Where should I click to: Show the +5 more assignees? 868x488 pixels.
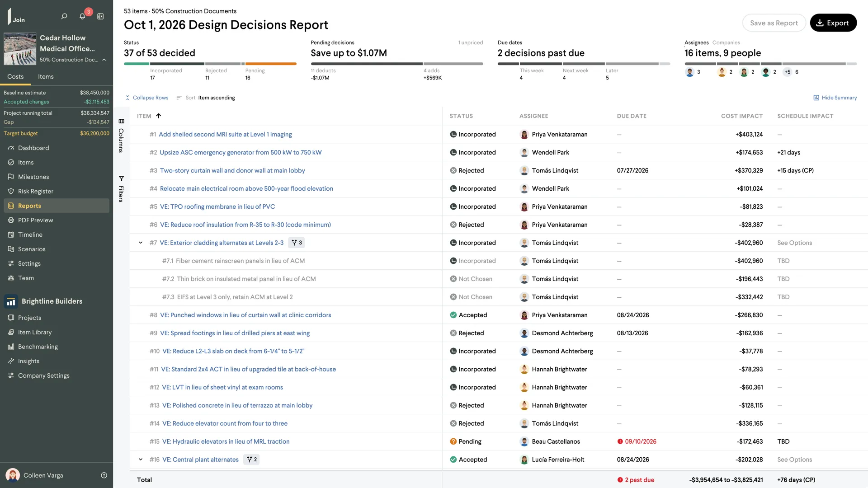(x=788, y=72)
